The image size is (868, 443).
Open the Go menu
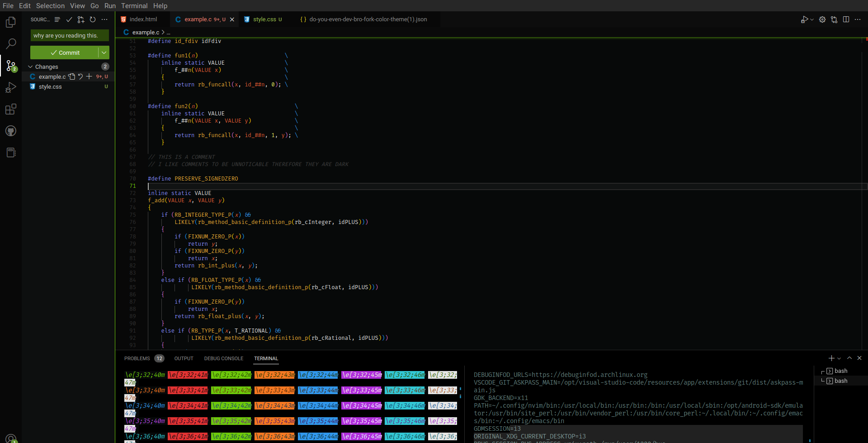coord(94,5)
